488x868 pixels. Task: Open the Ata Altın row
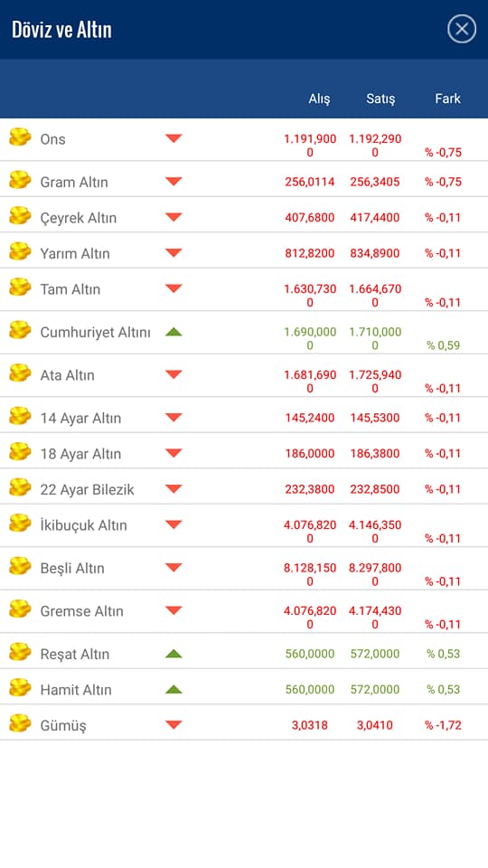tap(244, 375)
